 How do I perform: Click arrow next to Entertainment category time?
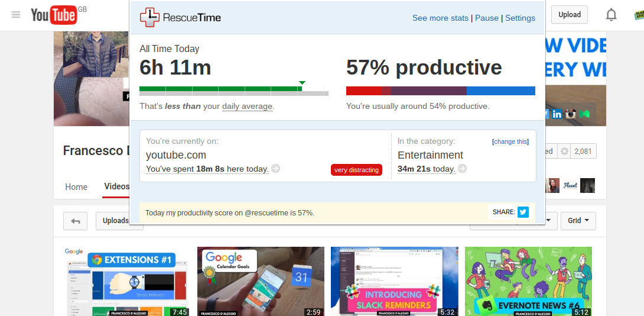[x=462, y=169]
